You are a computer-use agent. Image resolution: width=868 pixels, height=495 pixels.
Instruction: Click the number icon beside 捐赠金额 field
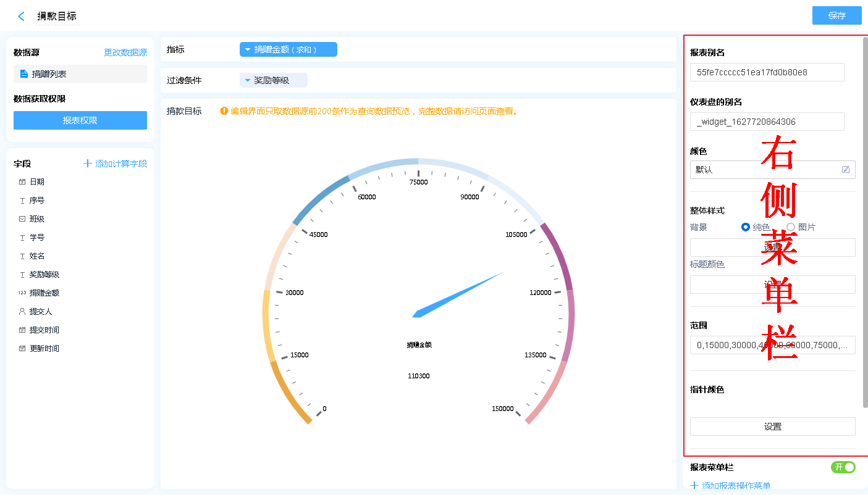pyautogui.click(x=22, y=293)
